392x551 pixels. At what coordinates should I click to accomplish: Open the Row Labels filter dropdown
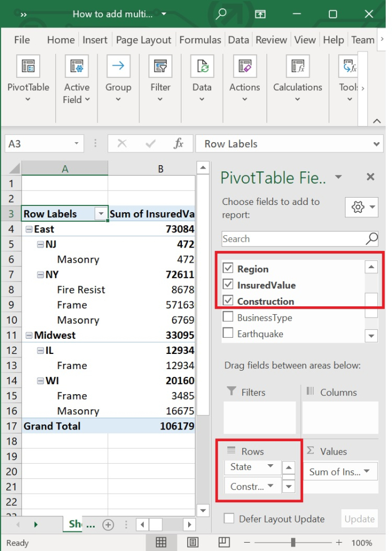101,214
